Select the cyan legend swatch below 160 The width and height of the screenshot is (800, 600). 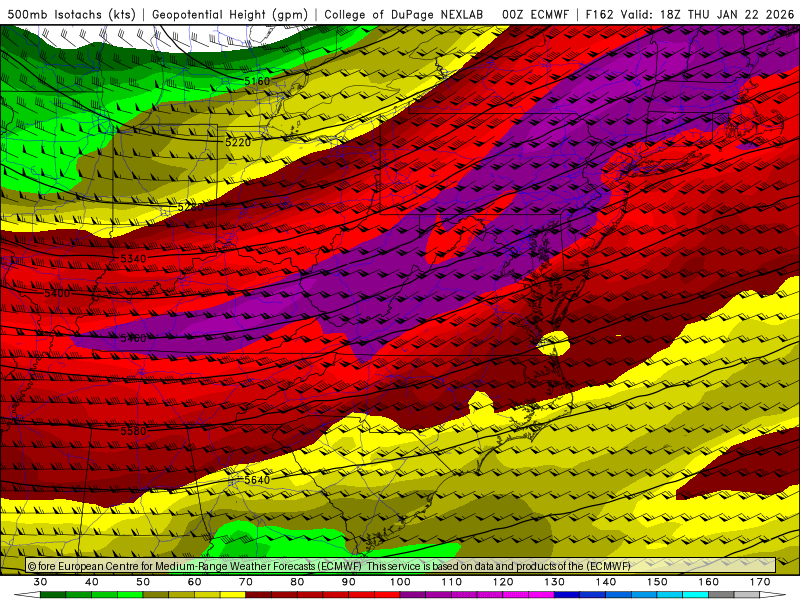pos(696,595)
